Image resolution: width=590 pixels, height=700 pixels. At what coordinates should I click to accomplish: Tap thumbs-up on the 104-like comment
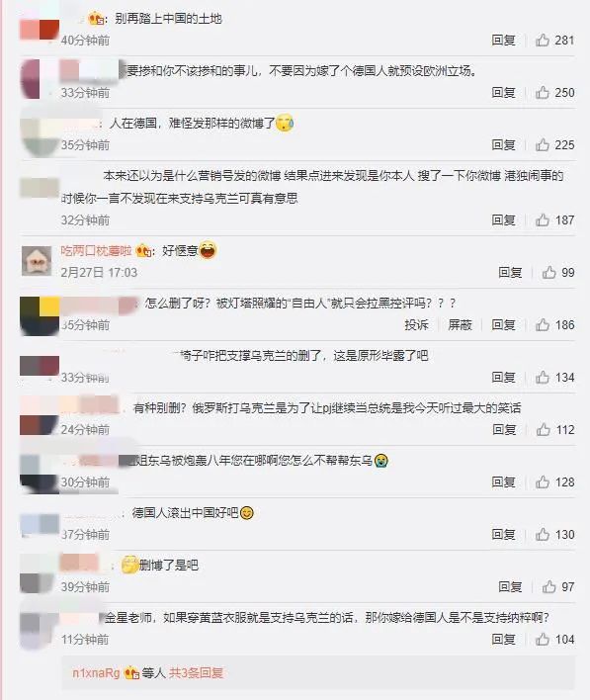pos(543,640)
